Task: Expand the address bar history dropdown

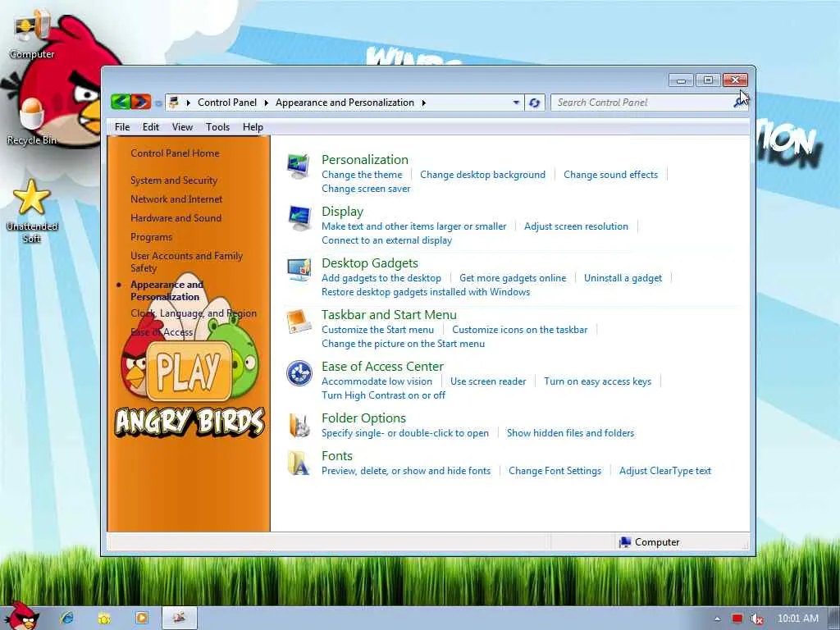Action: [x=516, y=103]
